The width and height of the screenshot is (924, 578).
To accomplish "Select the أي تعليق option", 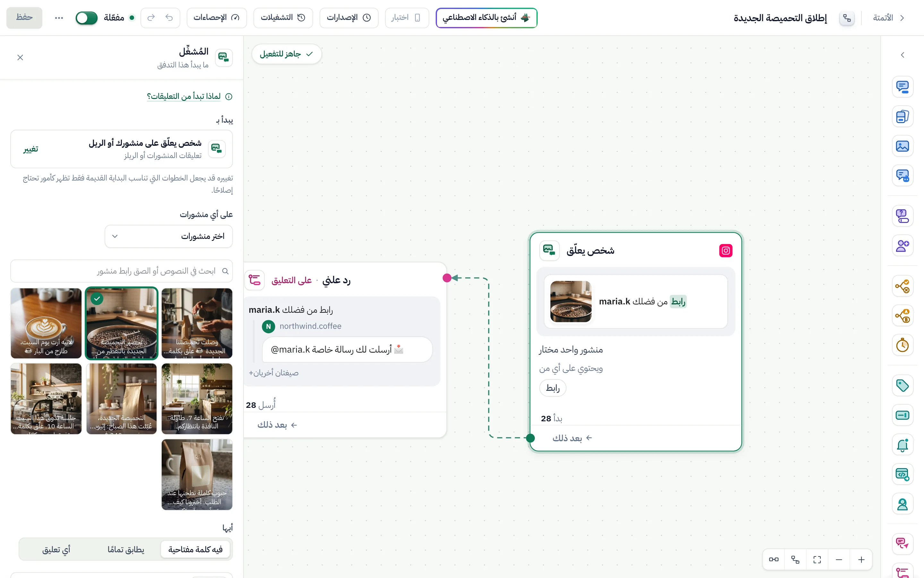I will click(x=56, y=549).
